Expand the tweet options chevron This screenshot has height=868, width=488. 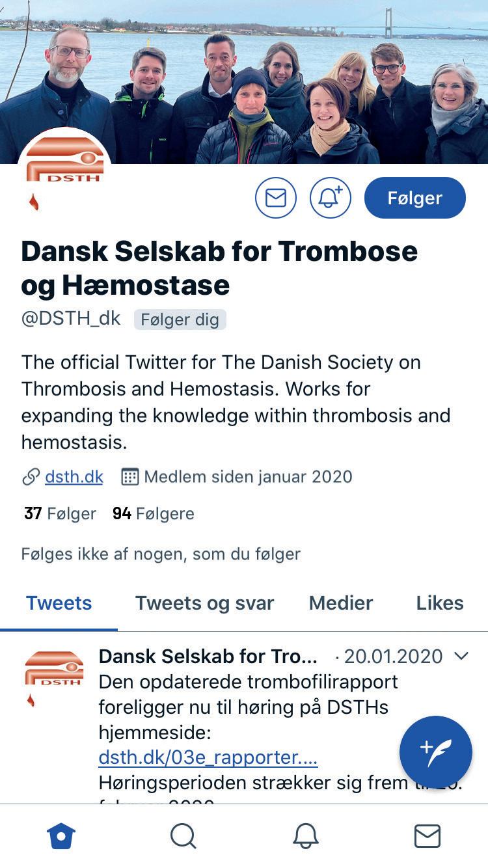tap(461, 656)
